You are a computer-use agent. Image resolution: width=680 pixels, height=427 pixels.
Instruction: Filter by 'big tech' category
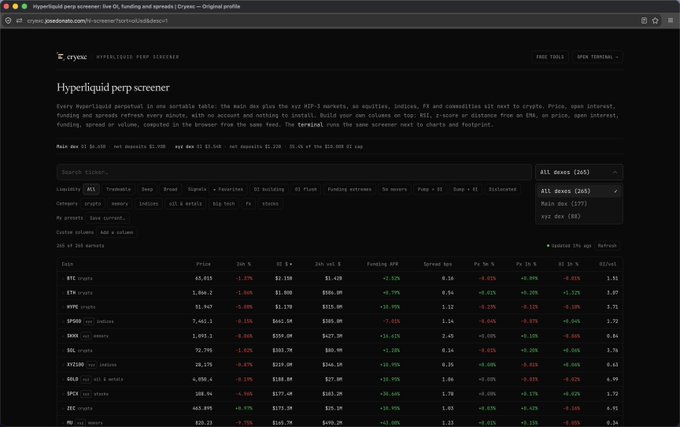tap(224, 204)
